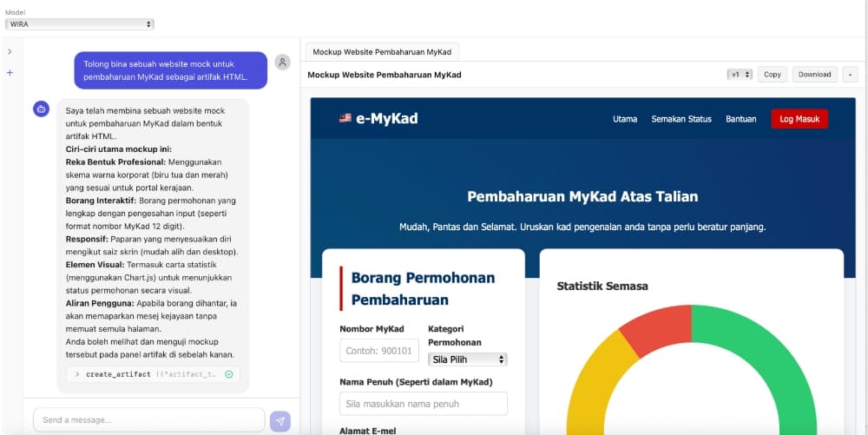868x435 pixels.
Task: Click the Kategori Permohonan label
Action: (x=455, y=335)
